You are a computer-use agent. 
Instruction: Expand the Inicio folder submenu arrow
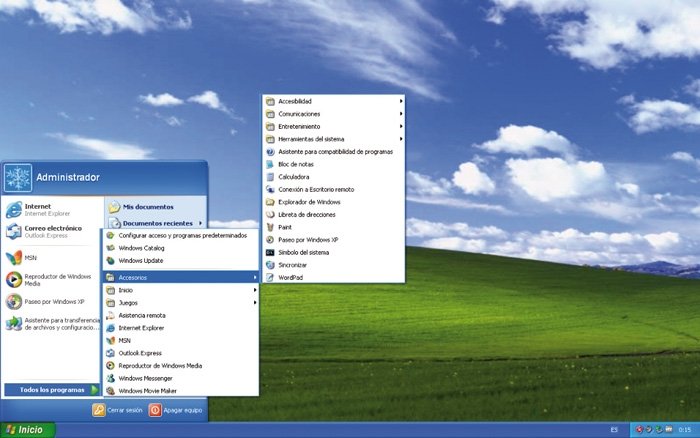click(255, 290)
